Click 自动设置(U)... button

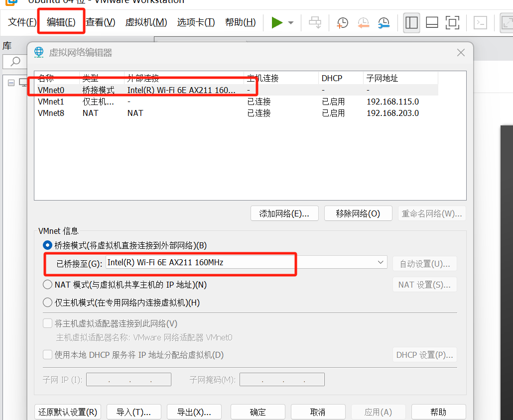(x=425, y=264)
